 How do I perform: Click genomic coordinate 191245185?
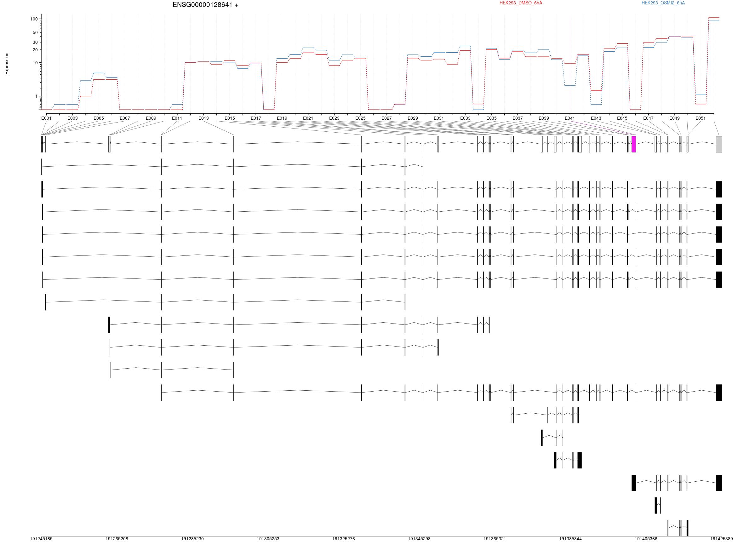pos(41,539)
